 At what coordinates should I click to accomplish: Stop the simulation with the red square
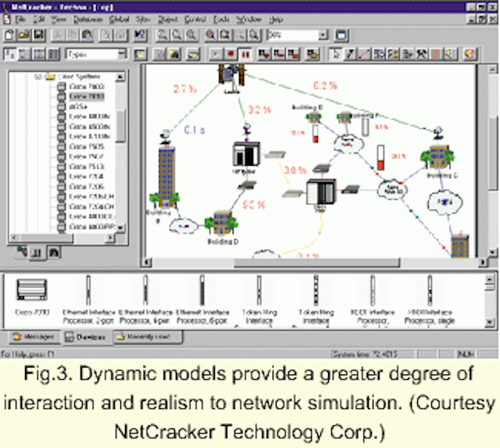(x=230, y=54)
